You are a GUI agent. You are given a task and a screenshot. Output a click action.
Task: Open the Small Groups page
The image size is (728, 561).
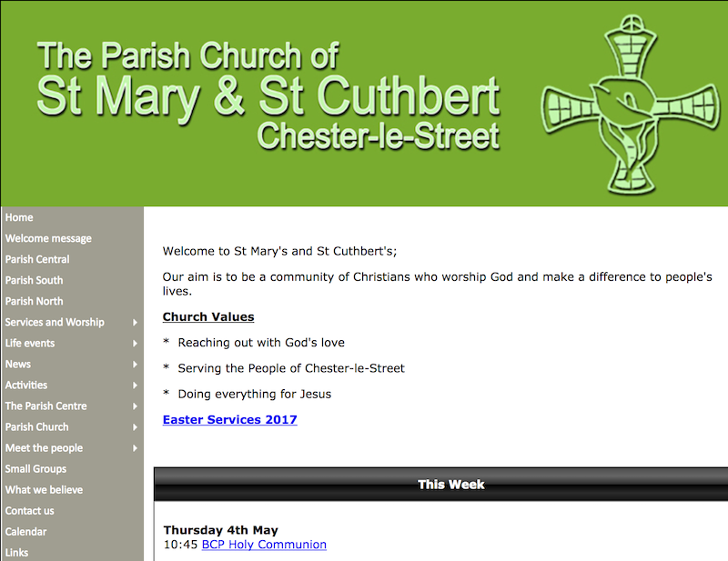(35, 468)
